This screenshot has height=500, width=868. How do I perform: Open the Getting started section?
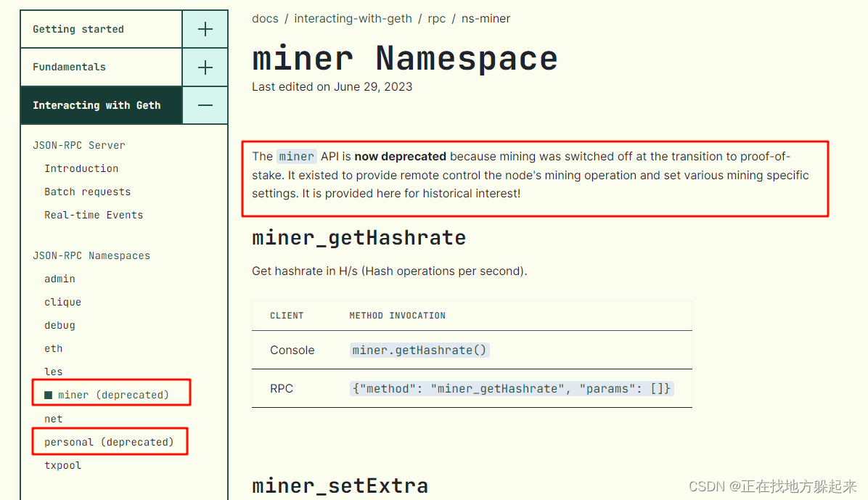tap(78, 29)
